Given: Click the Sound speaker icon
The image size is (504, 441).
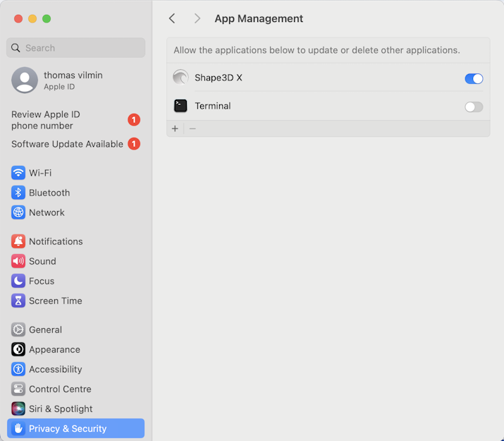Looking at the screenshot, I should (18, 261).
